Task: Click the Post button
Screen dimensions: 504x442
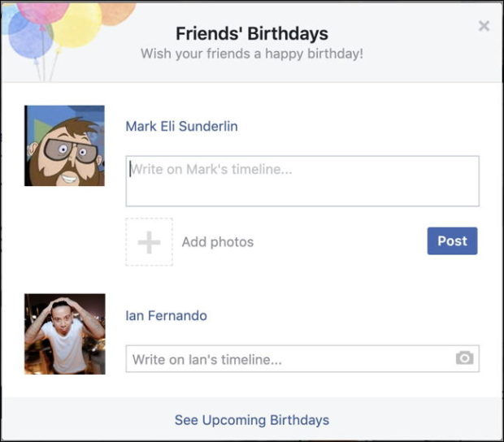Action: pos(452,241)
